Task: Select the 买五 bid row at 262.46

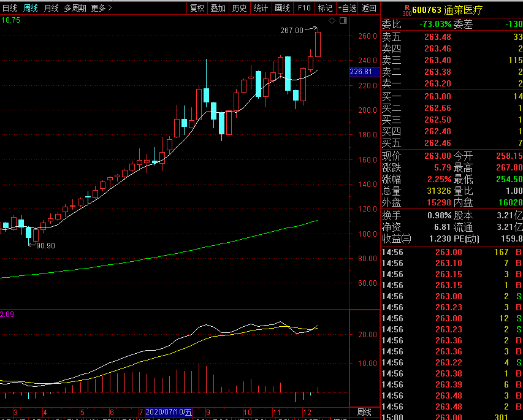Action: 452,143
